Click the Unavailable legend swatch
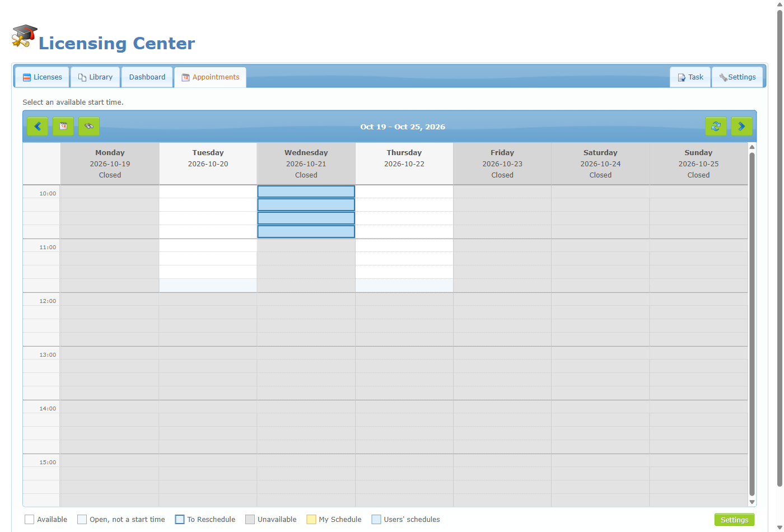Image resolution: width=784 pixels, height=532 pixels. tap(250, 520)
